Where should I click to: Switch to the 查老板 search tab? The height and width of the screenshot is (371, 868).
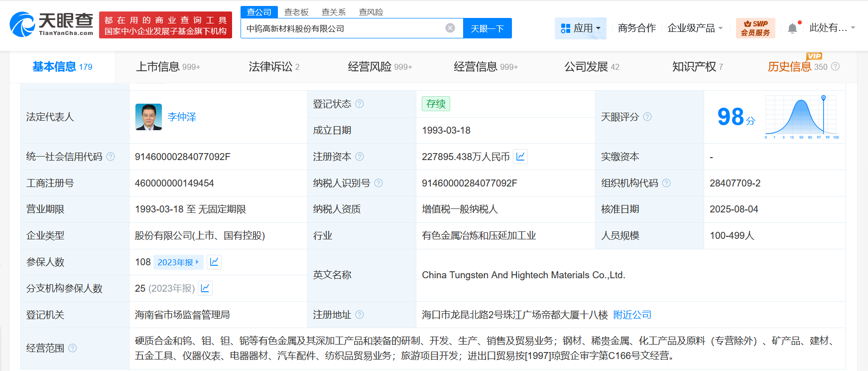296,12
